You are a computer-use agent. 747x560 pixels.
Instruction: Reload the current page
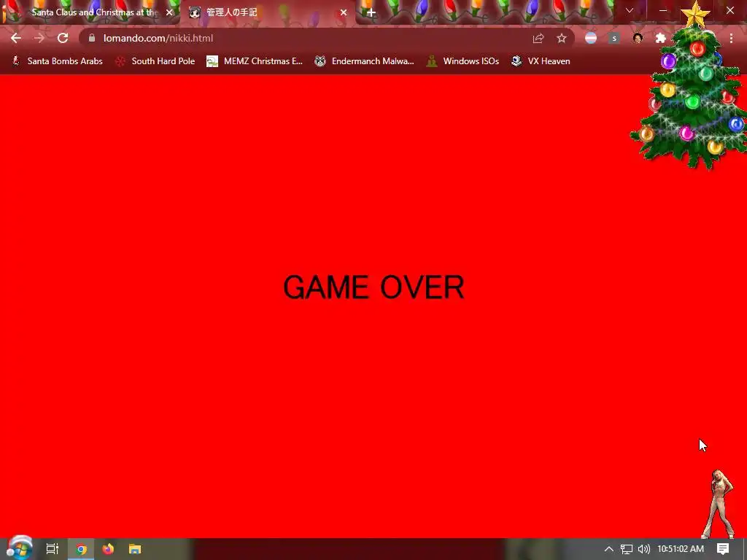click(63, 38)
